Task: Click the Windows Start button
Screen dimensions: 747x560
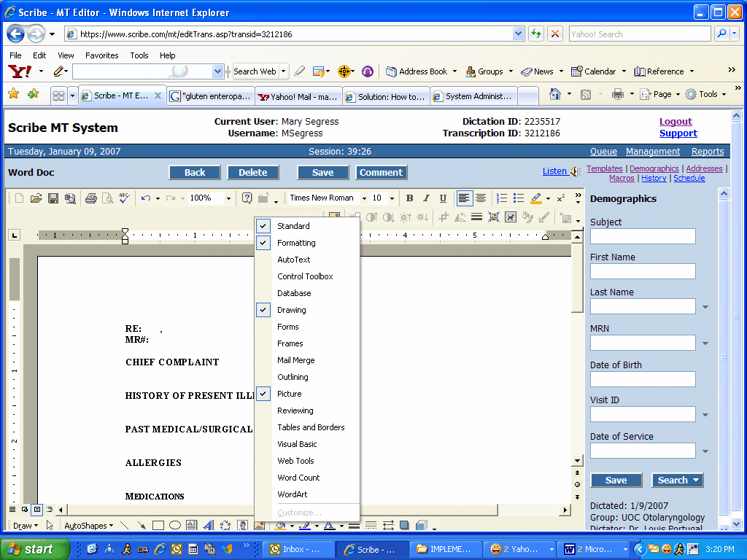Action: pyautogui.click(x=35, y=549)
